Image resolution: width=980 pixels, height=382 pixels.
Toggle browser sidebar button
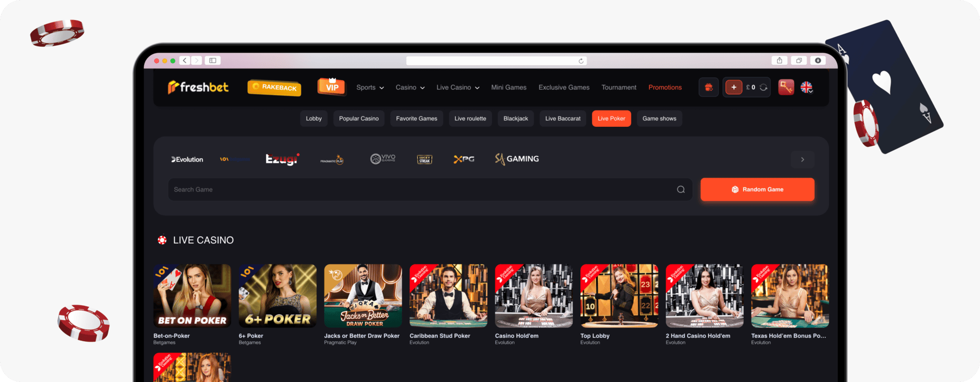tap(213, 60)
